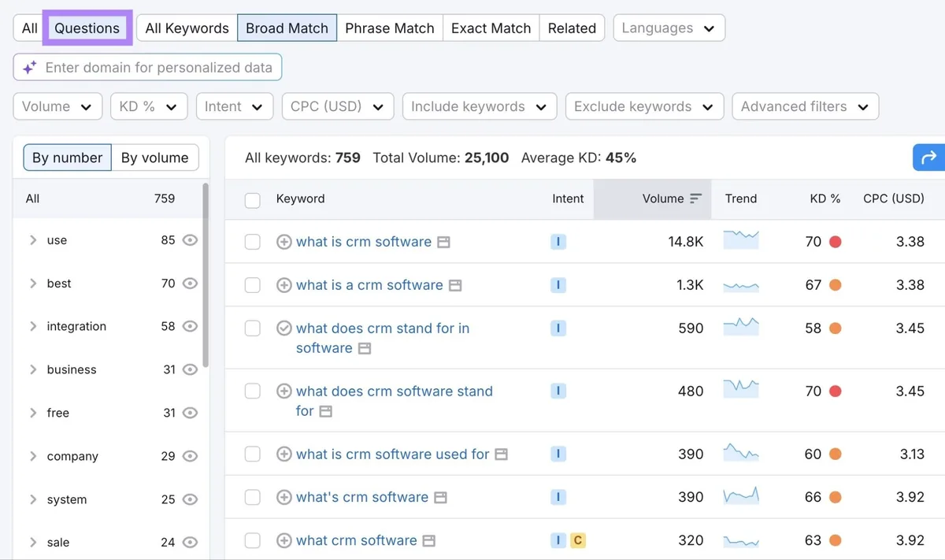Check 'what is crm software used for' checkbox
Image resolution: width=945 pixels, height=560 pixels.
click(x=253, y=454)
